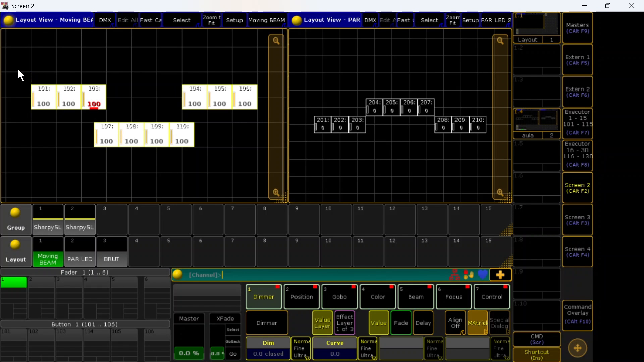Click the yellow ball on the Group pool
Viewport: 644px width, 362px height.
tap(15, 213)
